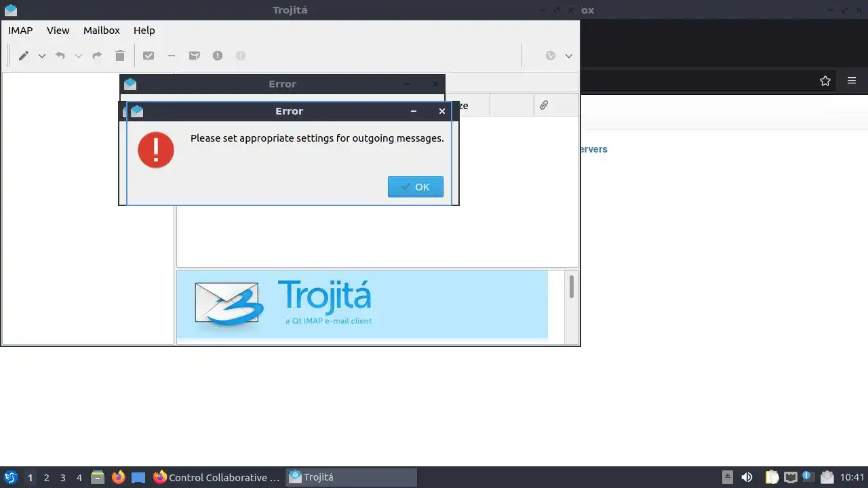Screen dimensions: 868x488
Task: Click the forward message arrow icon
Action: point(97,56)
